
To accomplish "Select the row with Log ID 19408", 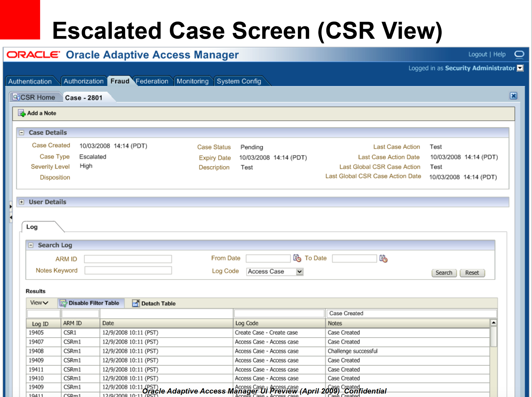I will pyautogui.click(x=258, y=351).
